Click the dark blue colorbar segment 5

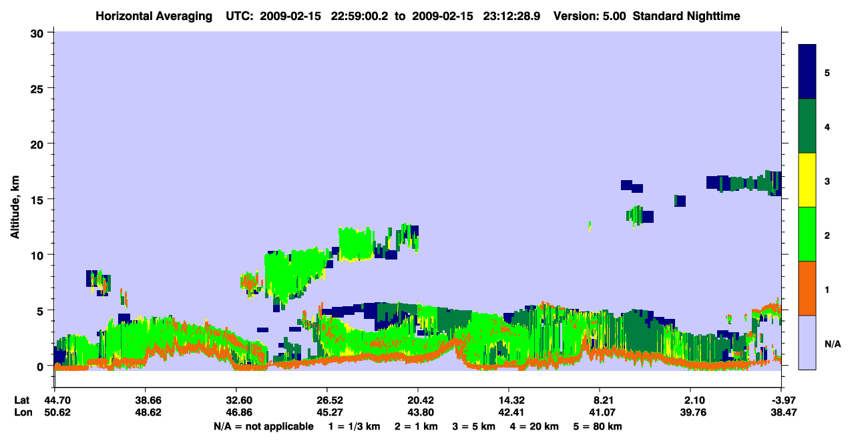pos(807,72)
